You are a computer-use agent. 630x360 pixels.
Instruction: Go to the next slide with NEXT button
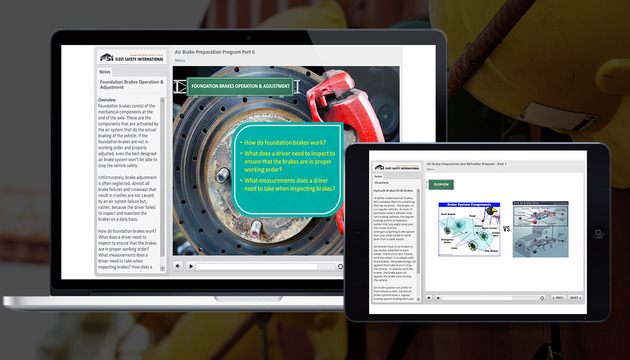pos(575,298)
